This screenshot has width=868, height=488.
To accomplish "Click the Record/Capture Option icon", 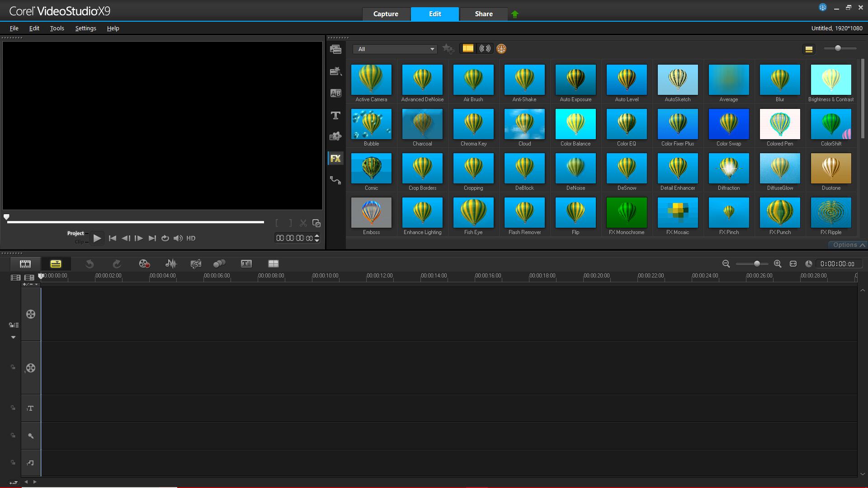I will pyautogui.click(x=144, y=263).
